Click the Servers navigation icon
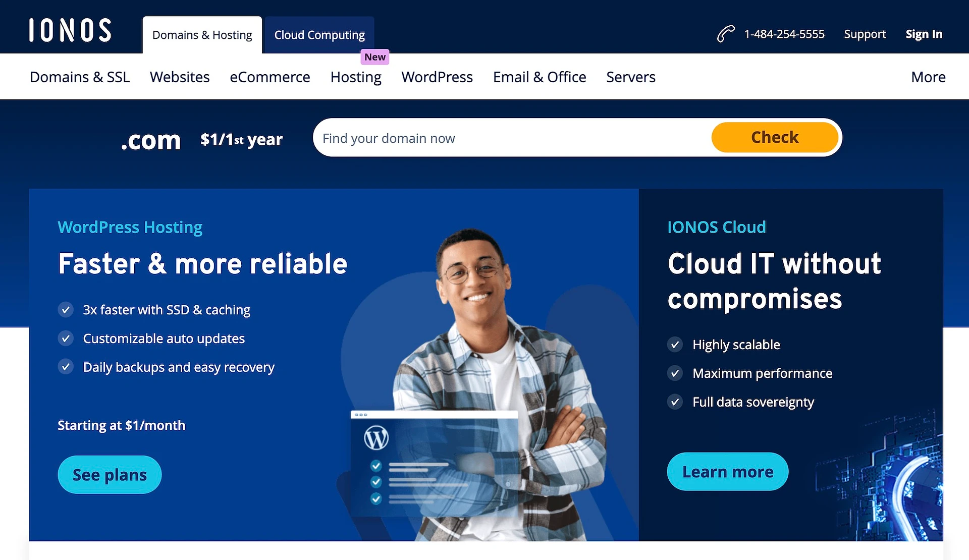Viewport: 969px width, 560px height. (x=630, y=77)
